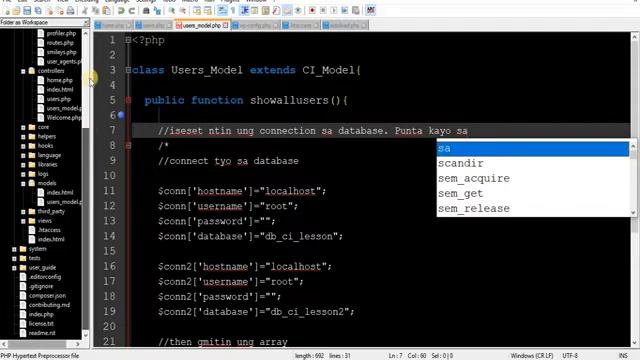Click the Zoom Out icon

pyautogui.click(x=182, y=11)
